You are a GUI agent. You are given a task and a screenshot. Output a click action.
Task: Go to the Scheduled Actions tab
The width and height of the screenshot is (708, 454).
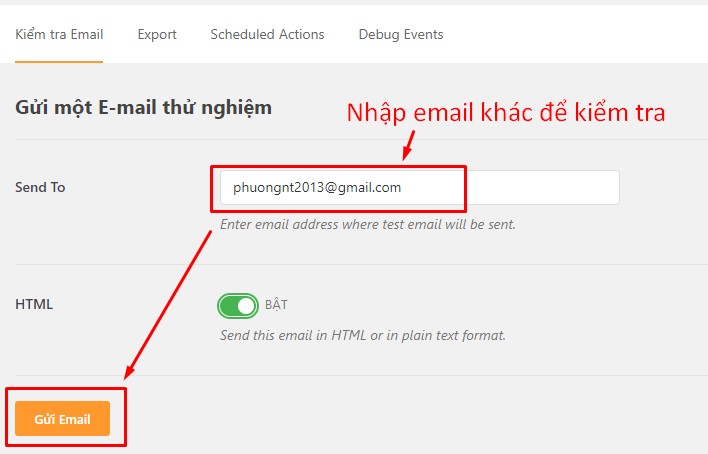(x=267, y=34)
